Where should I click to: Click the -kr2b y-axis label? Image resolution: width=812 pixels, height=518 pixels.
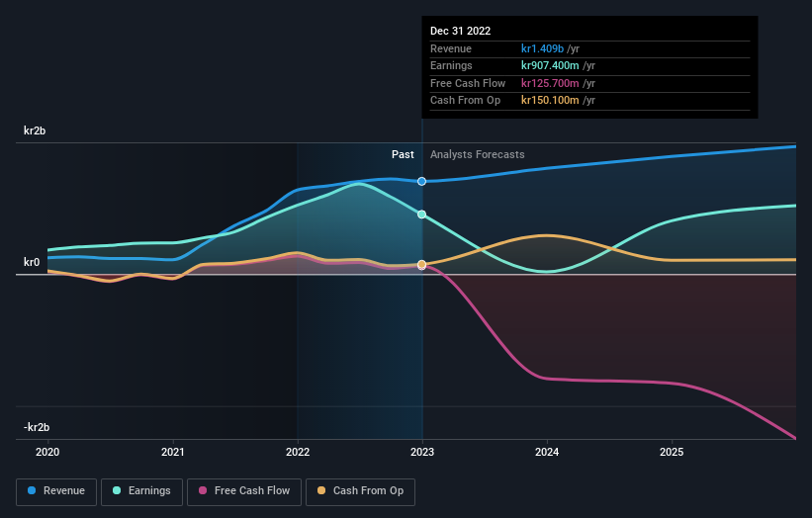(37, 427)
